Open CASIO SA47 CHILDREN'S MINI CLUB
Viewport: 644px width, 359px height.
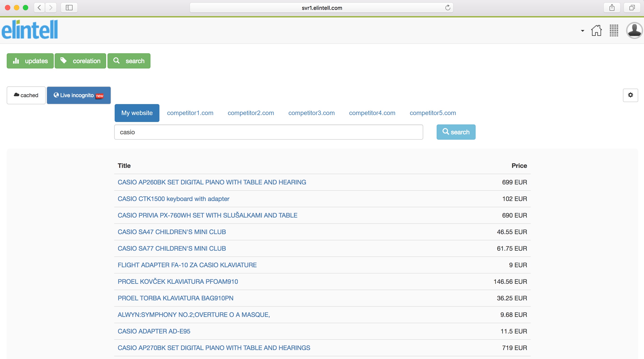(x=172, y=232)
